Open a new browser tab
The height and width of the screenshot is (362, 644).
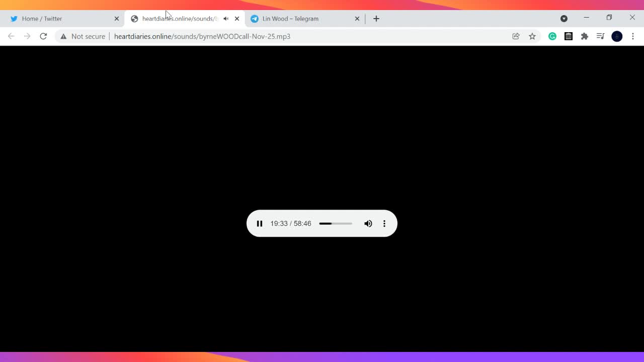[376, 19]
